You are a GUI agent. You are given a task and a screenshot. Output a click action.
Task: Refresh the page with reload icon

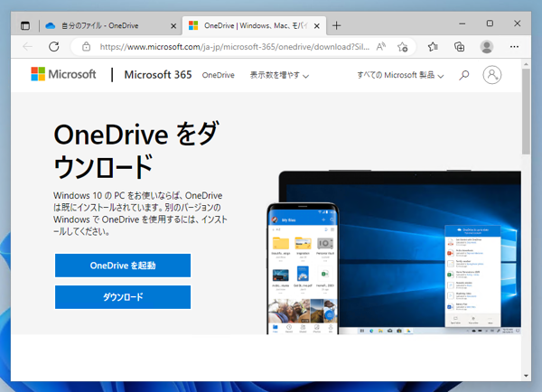point(54,47)
